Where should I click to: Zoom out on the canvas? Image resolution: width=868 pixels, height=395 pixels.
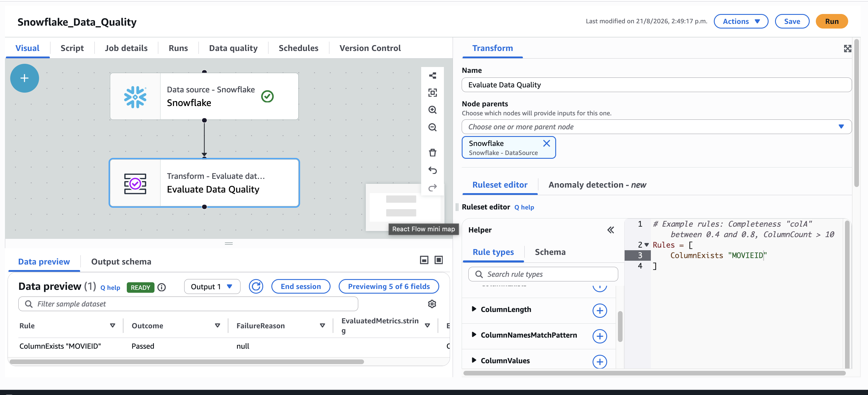coord(432,127)
